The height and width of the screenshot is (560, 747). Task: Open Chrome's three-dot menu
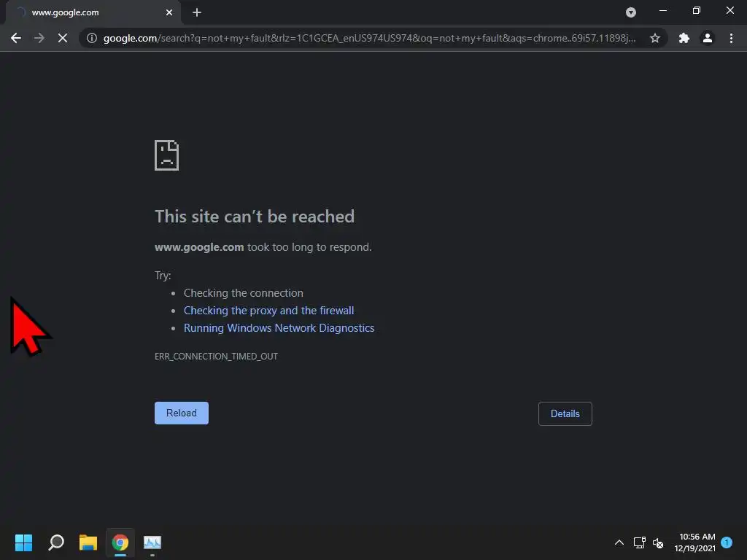pyautogui.click(x=731, y=38)
